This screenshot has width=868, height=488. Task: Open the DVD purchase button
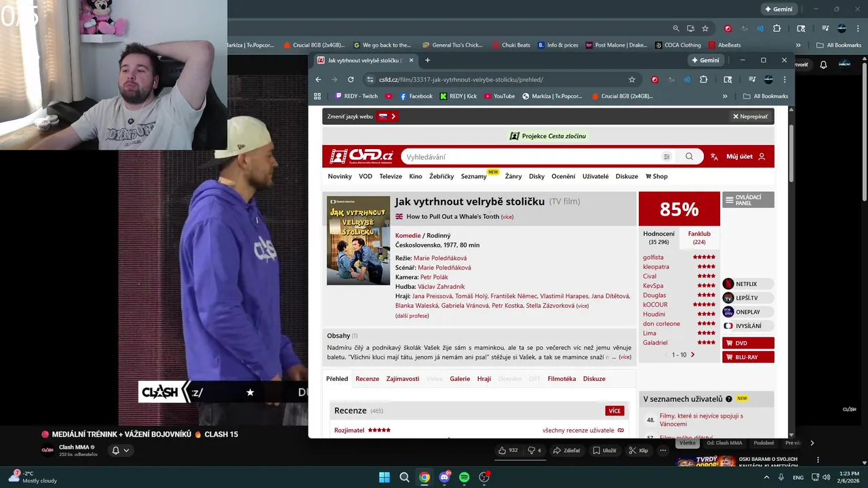point(748,343)
